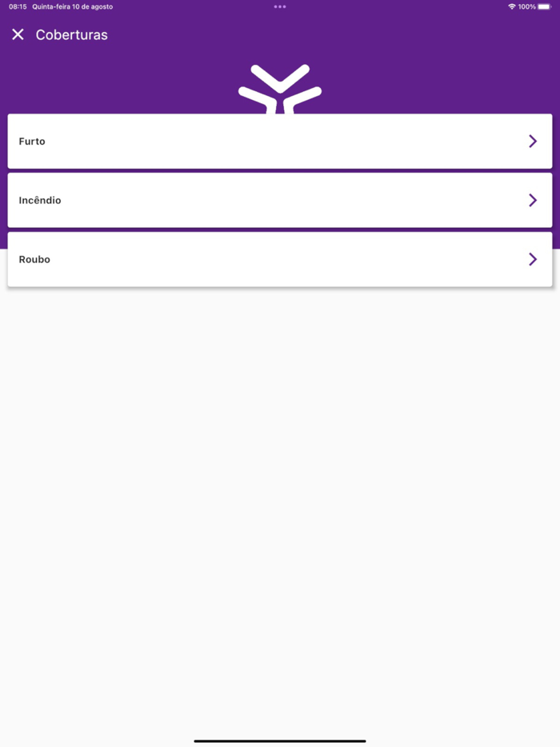
Task: Open the Roubo coverage item
Action: (x=280, y=259)
